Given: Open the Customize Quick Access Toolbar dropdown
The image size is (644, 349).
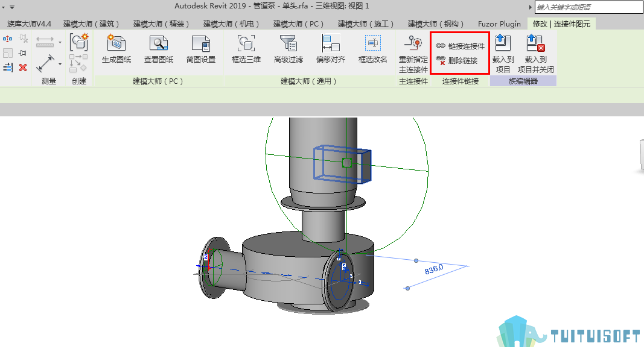Looking at the screenshot, I should tap(12, 7).
